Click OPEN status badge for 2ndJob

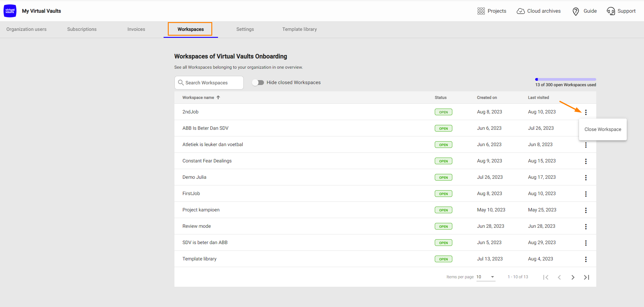click(444, 112)
